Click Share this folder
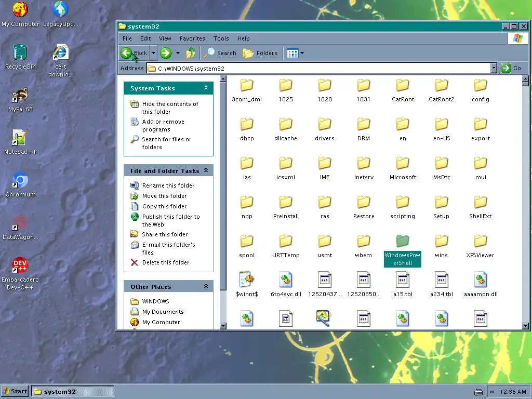532x399 pixels. tap(159, 234)
